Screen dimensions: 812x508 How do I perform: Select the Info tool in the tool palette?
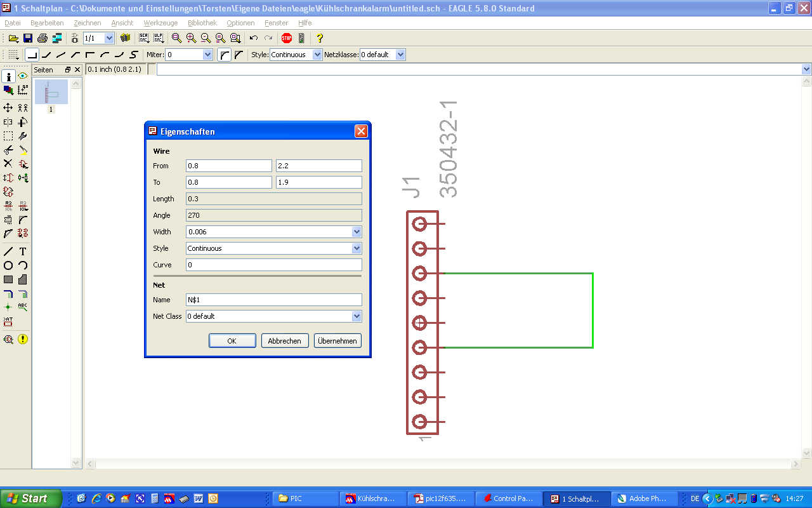tap(8, 76)
